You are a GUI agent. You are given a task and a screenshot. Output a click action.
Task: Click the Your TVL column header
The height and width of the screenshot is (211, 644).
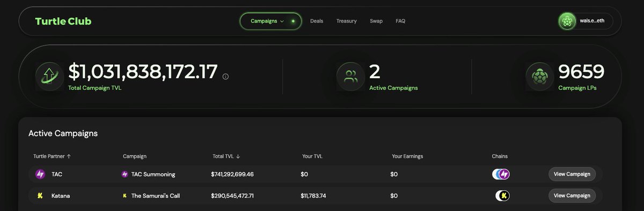[312, 156]
